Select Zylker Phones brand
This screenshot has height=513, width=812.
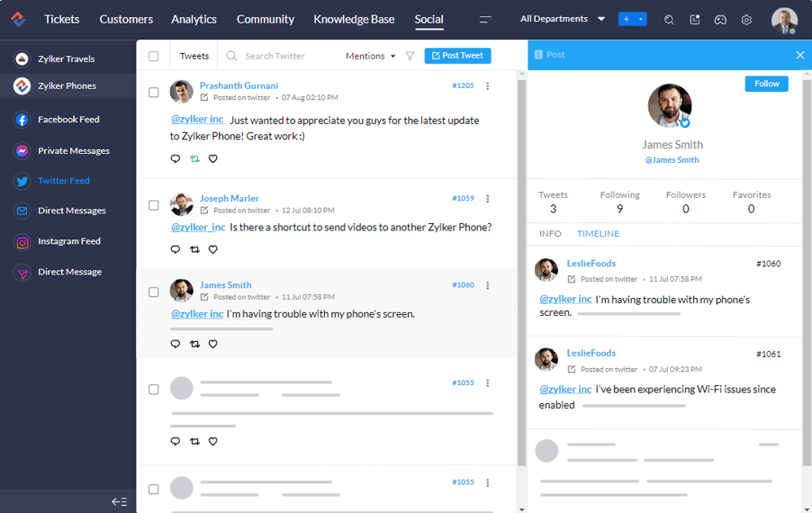point(68,86)
